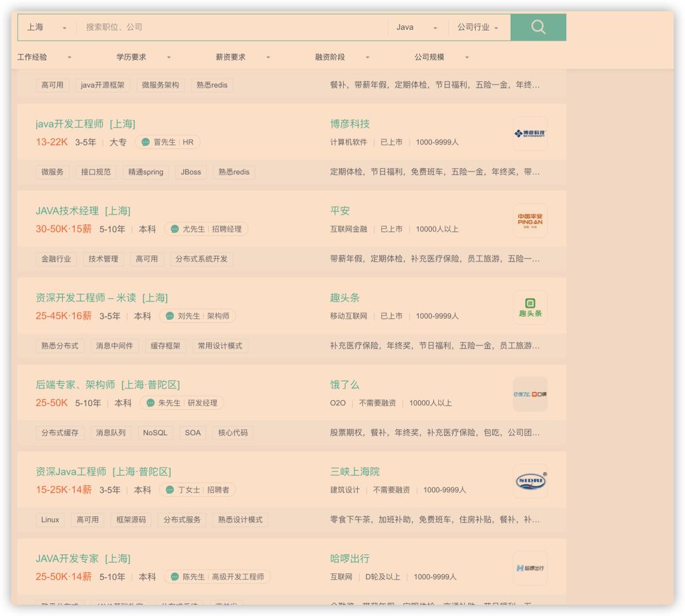This screenshot has height=616, width=685.
Task: Chat with recruiter 冒先生 HR
Action: 167,142
